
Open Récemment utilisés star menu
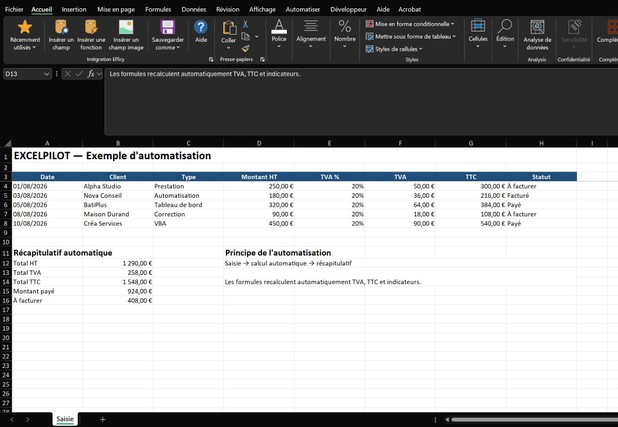click(25, 35)
